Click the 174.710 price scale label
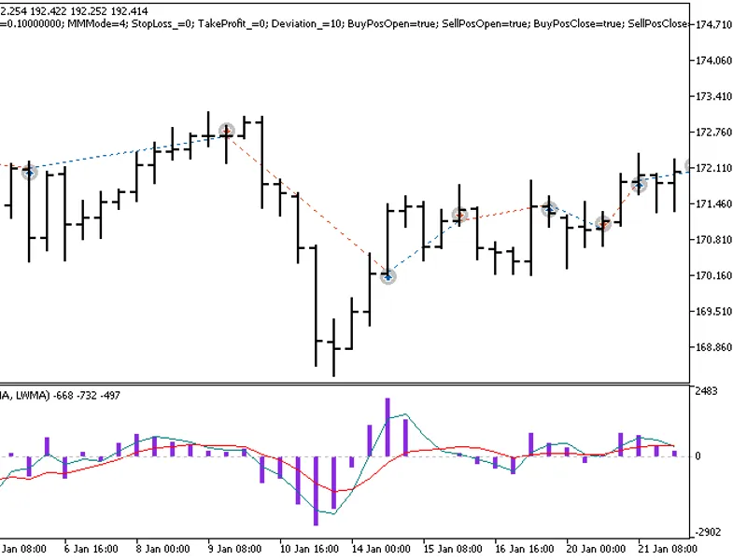Image resolution: width=747 pixels, height=560 pixels. [713, 25]
